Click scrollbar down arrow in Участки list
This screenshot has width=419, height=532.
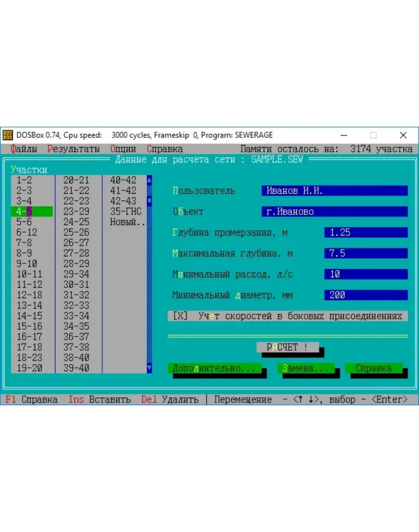coord(149,368)
